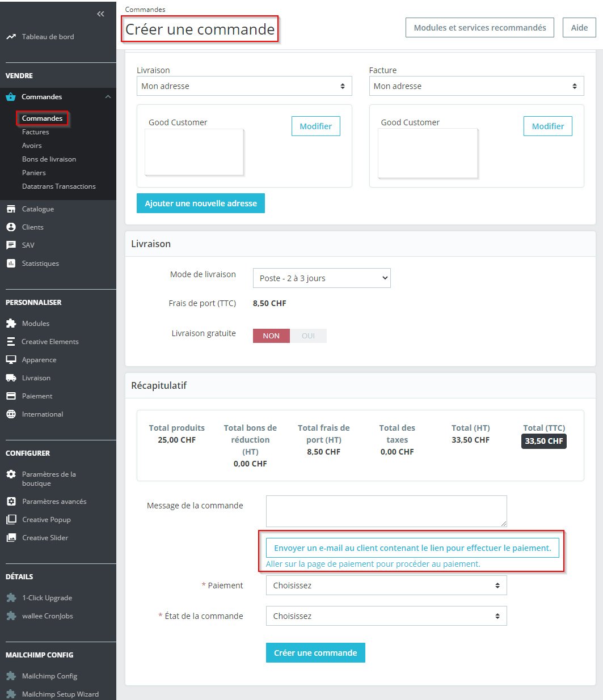Screen dimensions: 603x700
Task: Collapse the sidebar with double-chevron icon
Action: point(100,14)
